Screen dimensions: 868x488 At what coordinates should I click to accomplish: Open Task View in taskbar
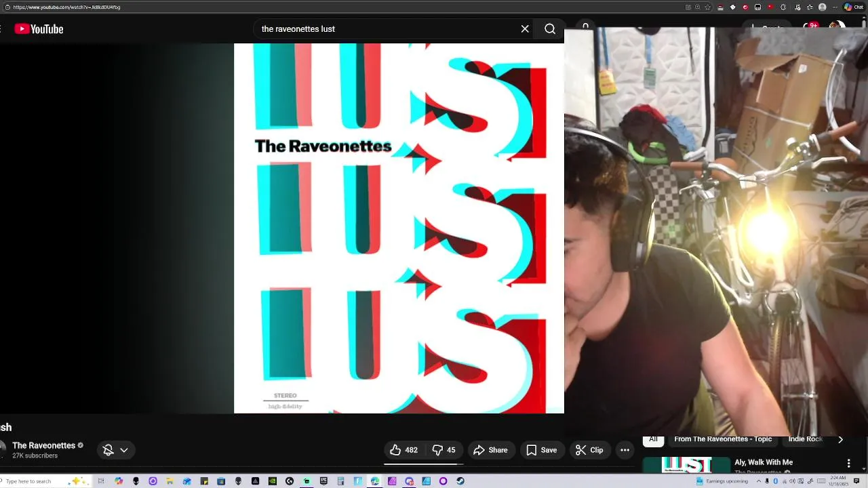click(x=101, y=481)
